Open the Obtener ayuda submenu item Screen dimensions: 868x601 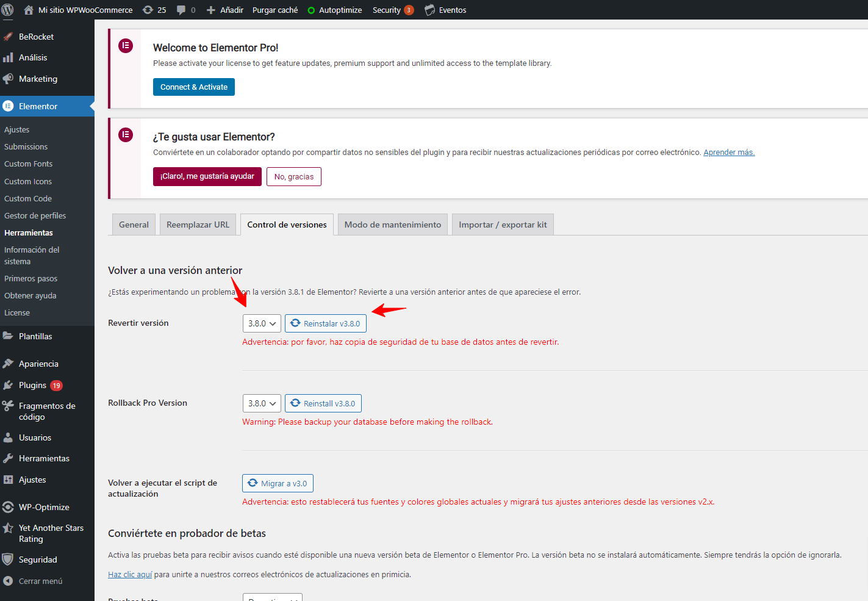click(x=30, y=295)
